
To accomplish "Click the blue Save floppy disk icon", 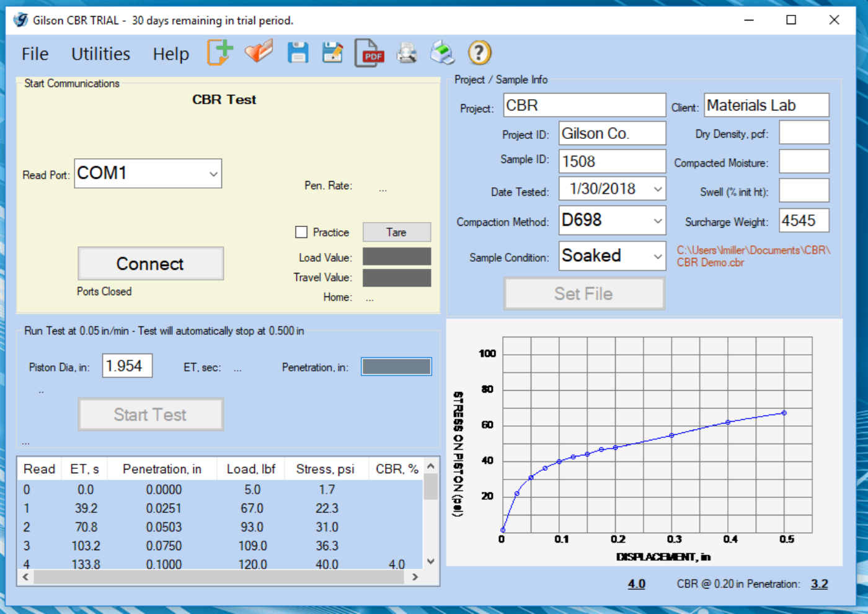I will pyautogui.click(x=298, y=53).
